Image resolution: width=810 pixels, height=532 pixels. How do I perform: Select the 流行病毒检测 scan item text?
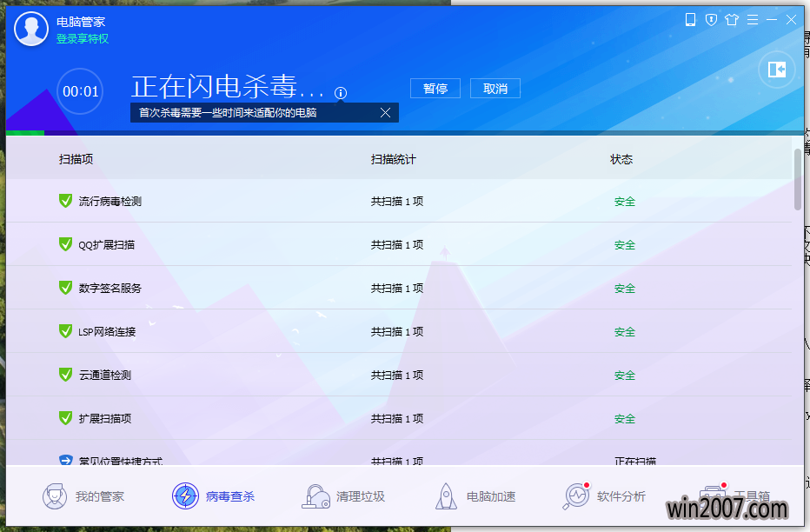[x=110, y=202]
